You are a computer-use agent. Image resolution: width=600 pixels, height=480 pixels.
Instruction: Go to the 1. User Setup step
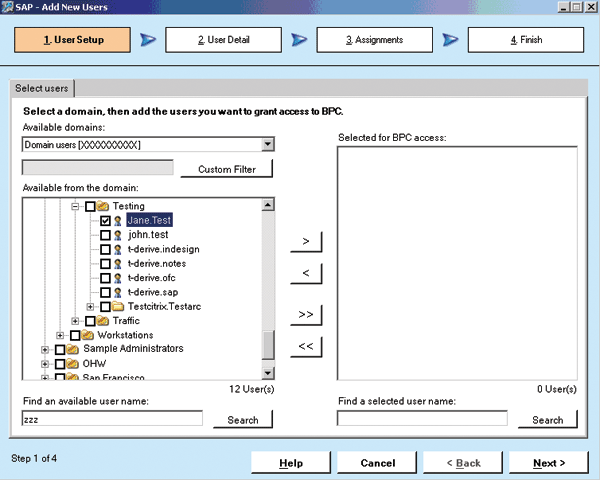tap(72, 40)
